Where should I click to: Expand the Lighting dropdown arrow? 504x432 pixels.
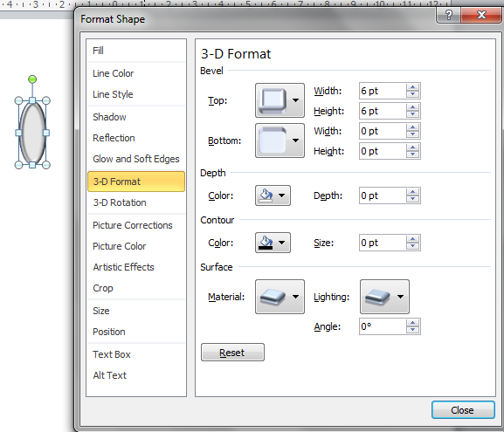(400, 297)
